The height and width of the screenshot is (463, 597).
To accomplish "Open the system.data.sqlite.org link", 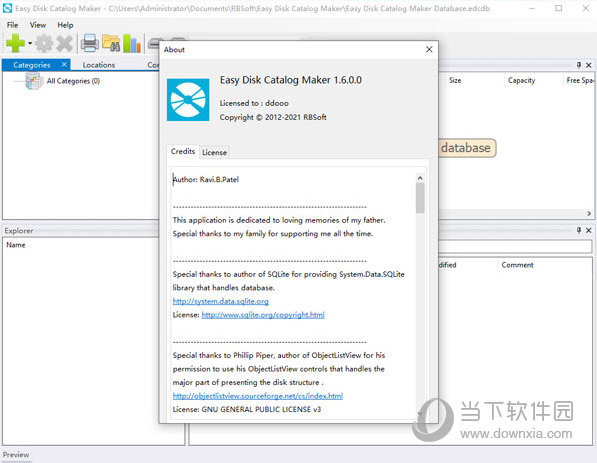I will (x=220, y=302).
